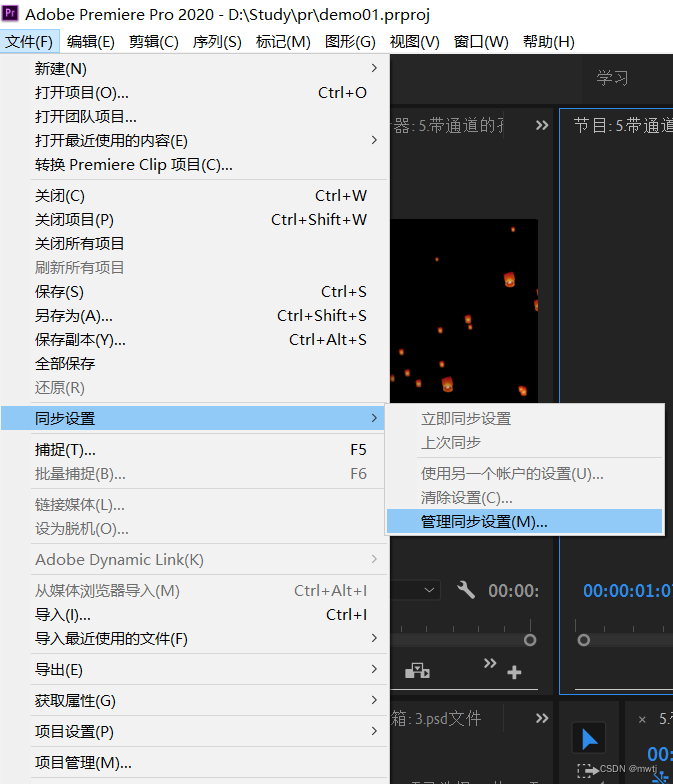Select the 节目 program monitor tab
This screenshot has width=673, height=784.
pos(623,125)
